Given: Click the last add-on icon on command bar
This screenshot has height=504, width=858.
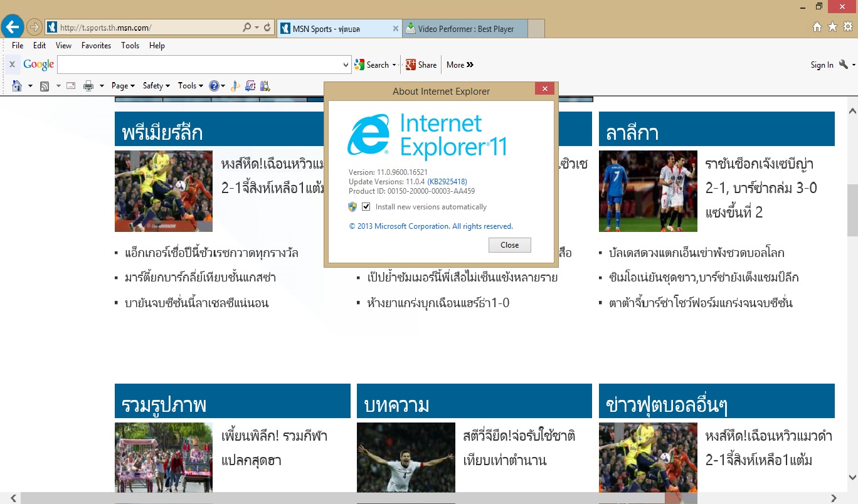Looking at the screenshot, I should 265,86.
